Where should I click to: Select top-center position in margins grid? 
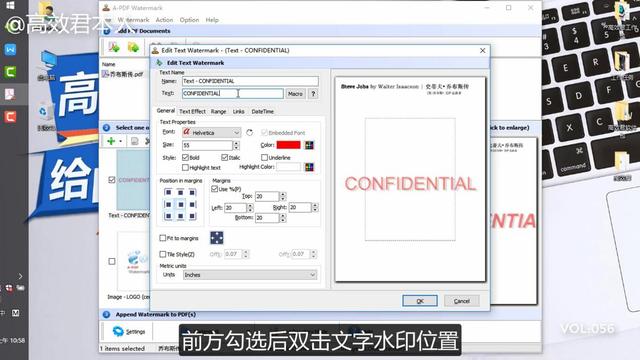(180, 192)
